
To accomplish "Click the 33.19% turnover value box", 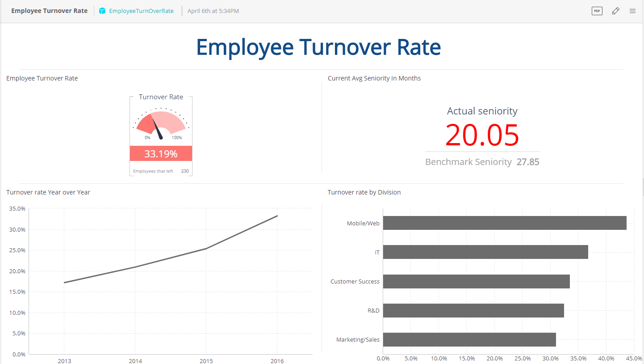I will (161, 154).
